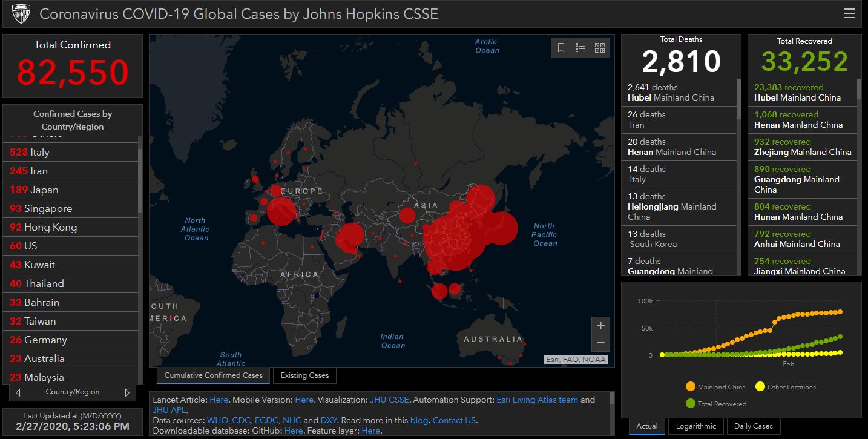The image size is (868, 439).
Task: Click the 804 recovered Hunan entry
Action: coord(803,212)
